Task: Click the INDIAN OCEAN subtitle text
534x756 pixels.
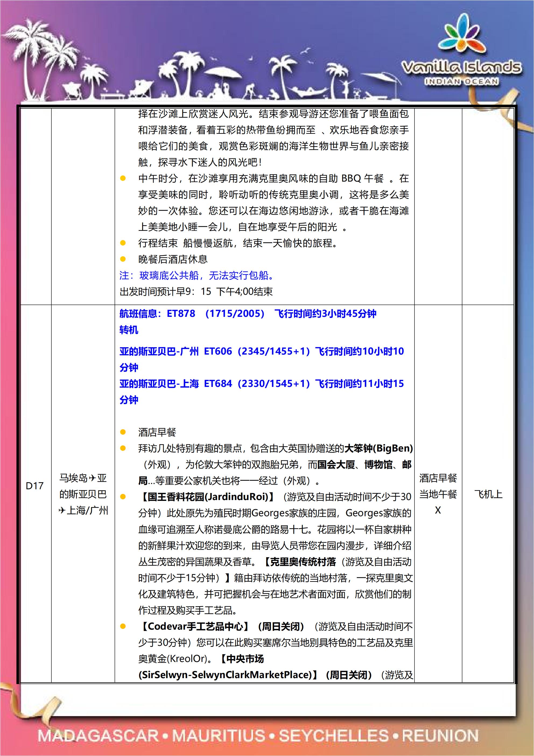Action: coord(462,81)
